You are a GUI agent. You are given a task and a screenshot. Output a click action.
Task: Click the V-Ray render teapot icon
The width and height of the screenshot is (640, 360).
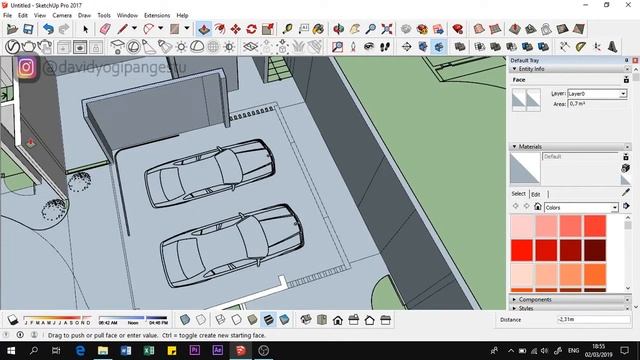coord(28,47)
